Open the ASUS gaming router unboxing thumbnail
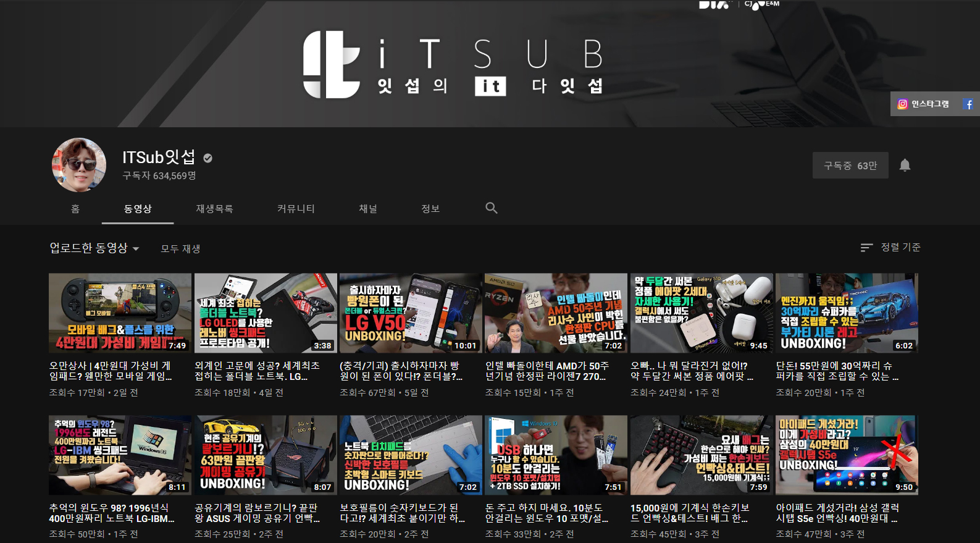This screenshot has width=980, height=543. point(266,455)
